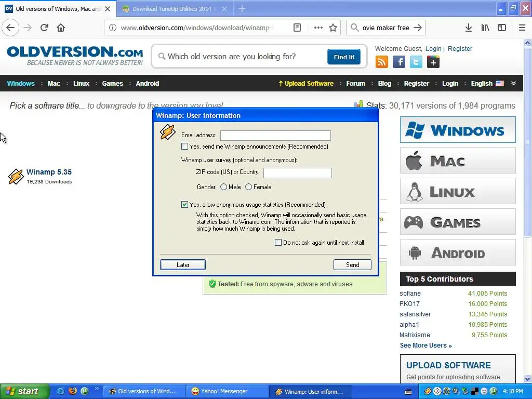532x399 pixels.
Task: Open the Blog link in navbar
Action: click(385, 84)
